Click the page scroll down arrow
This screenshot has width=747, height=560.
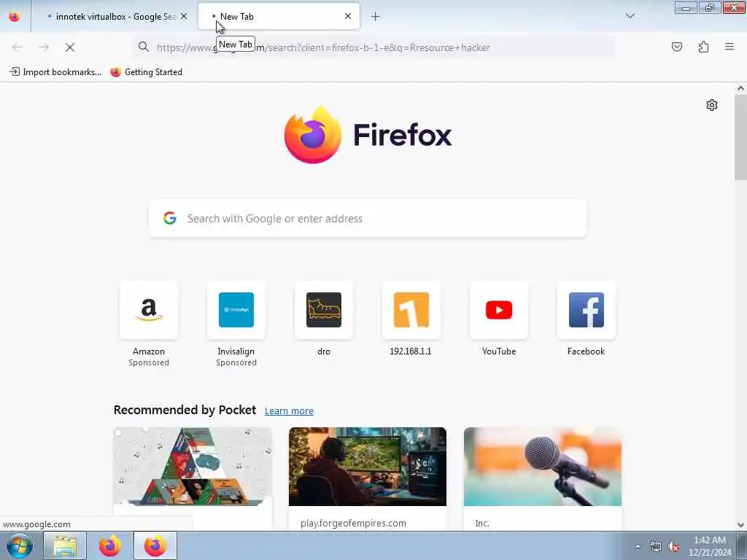click(x=740, y=524)
